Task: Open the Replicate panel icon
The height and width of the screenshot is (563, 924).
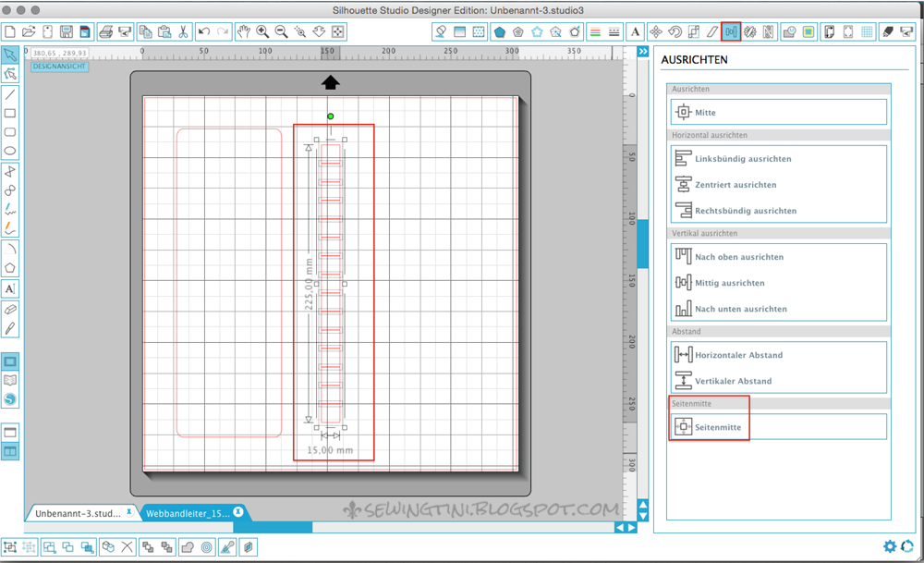Action: (x=749, y=31)
